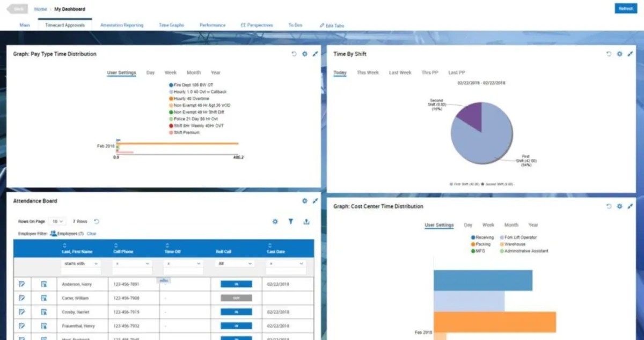Open the Rows On Page dropdown
Viewport: 644px width, 340px height.
pyautogui.click(x=57, y=221)
